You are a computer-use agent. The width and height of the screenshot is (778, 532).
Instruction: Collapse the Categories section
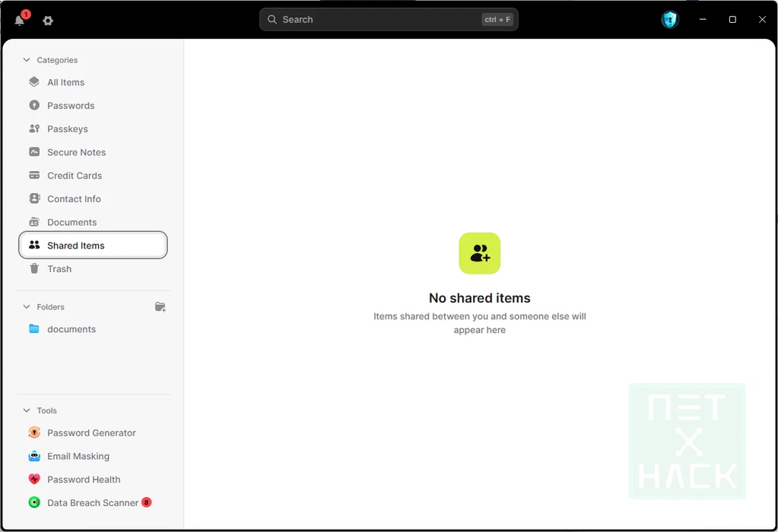(x=27, y=60)
